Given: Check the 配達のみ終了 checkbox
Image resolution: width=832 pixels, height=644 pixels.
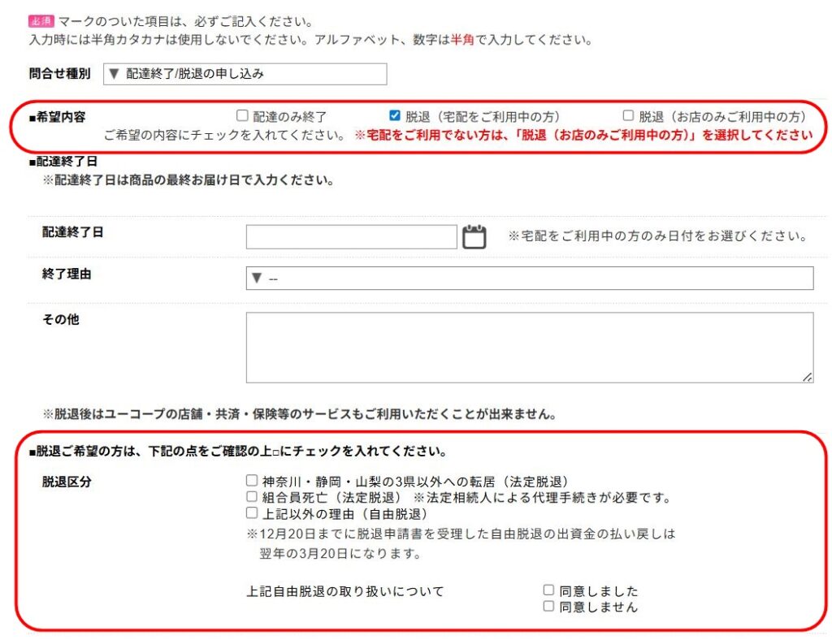Looking at the screenshot, I should tap(242, 116).
